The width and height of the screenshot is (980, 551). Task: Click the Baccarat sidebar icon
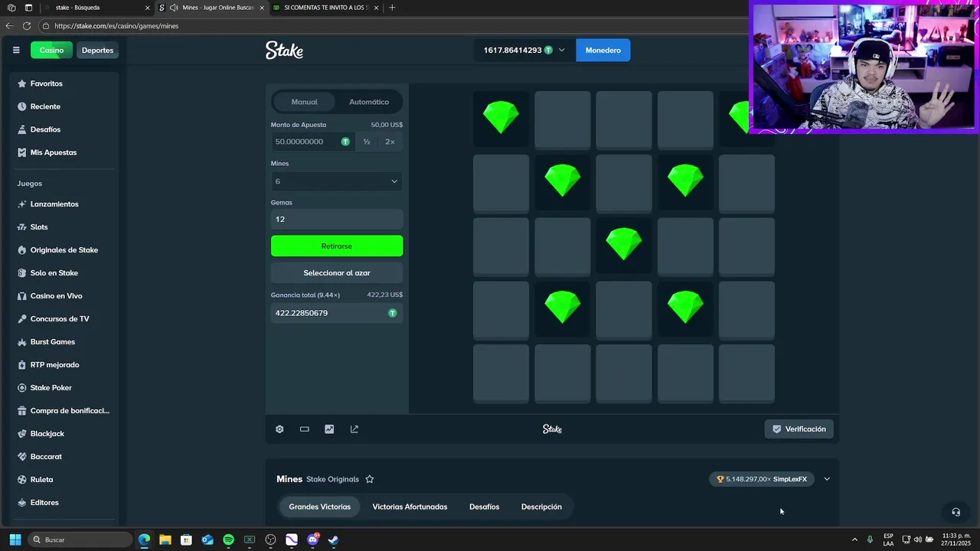[21, 457]
